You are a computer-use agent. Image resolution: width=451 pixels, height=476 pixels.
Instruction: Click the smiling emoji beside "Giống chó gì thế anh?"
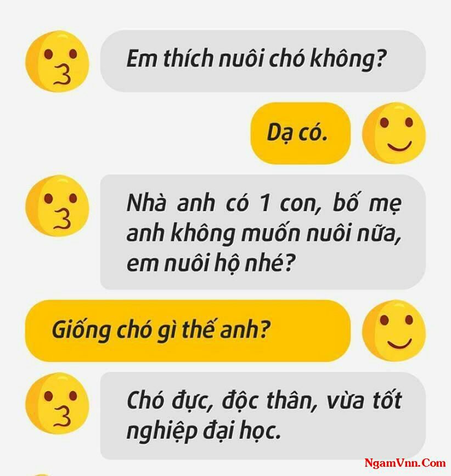coord(394,331)
